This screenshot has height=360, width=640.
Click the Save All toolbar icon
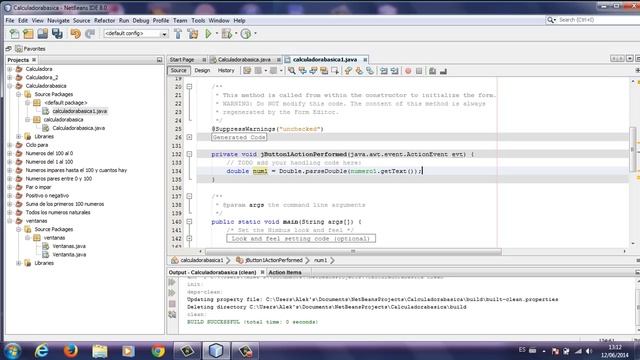(x=57, y=34)
